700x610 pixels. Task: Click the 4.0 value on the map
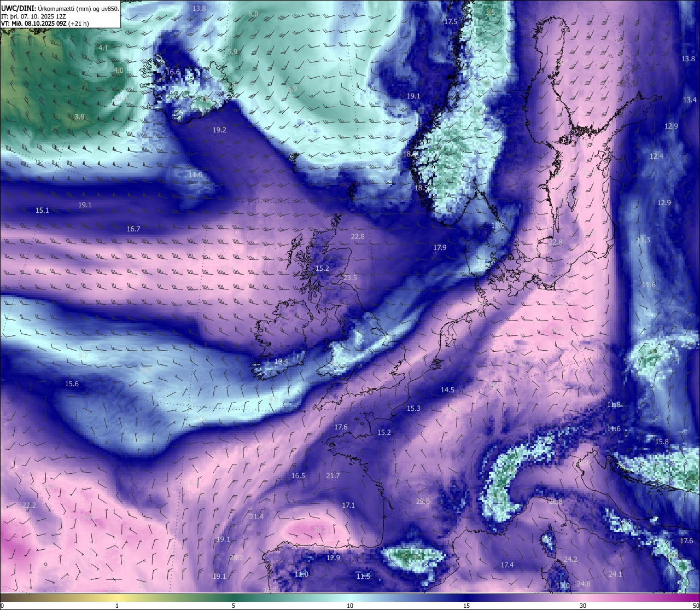pos(119,71)
